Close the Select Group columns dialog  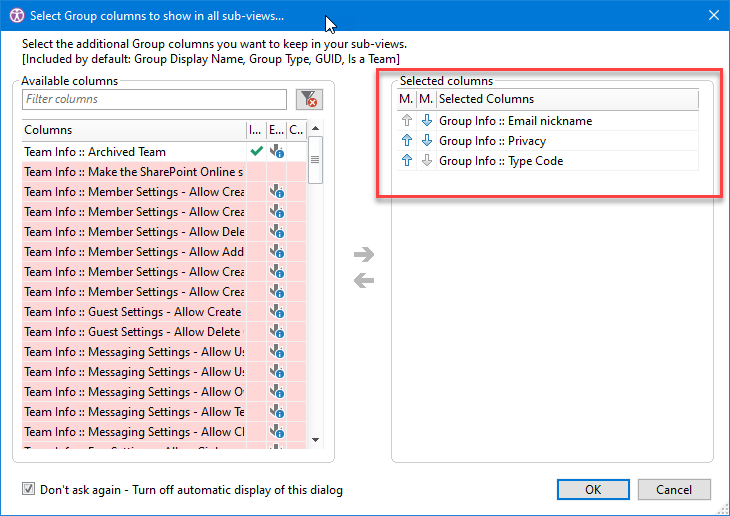(x=713, y=15)
